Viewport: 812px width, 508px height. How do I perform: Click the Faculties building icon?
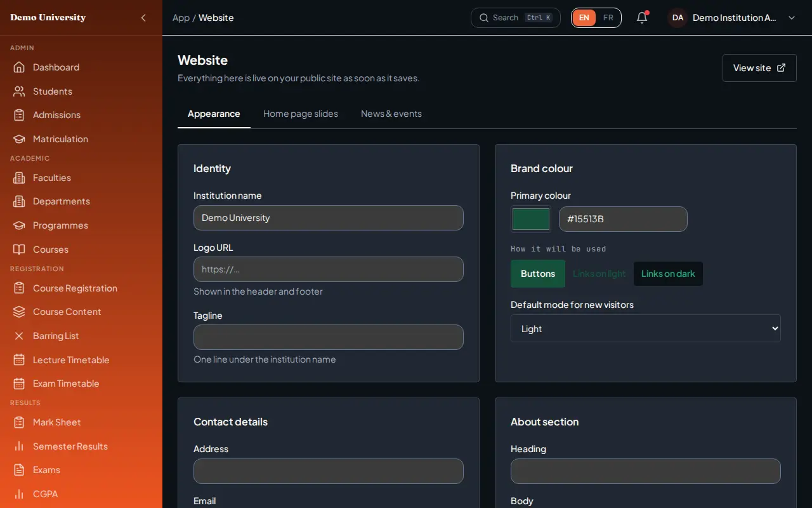19,178
